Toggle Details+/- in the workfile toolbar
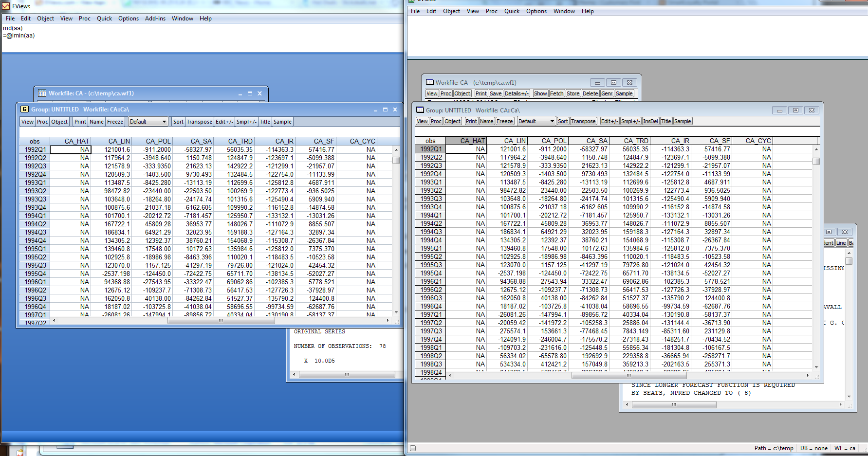The height and width of the screenshot is (456, 868). click(x=517, y=93)
